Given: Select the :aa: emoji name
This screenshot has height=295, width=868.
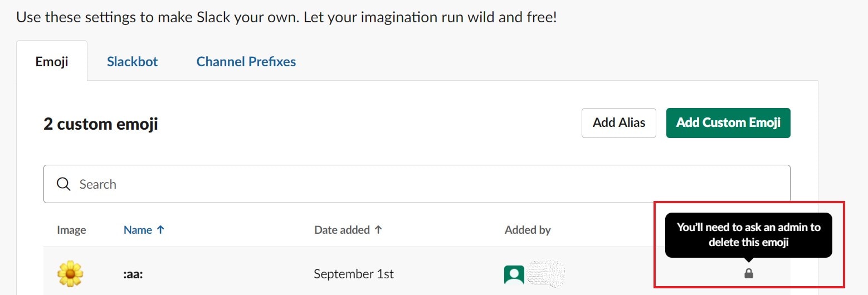Looking at the screenshot, I should click(x=133, y=274).
